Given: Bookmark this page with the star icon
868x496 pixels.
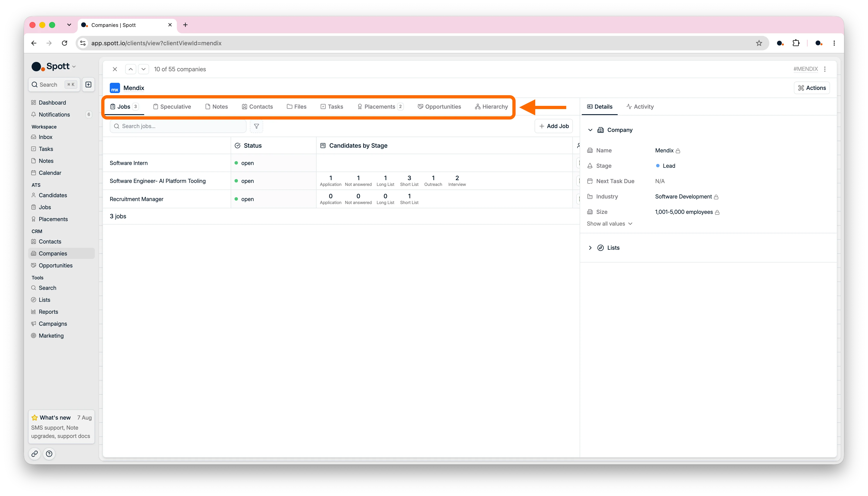Looking at the screenshot, I should click(759, 43).
